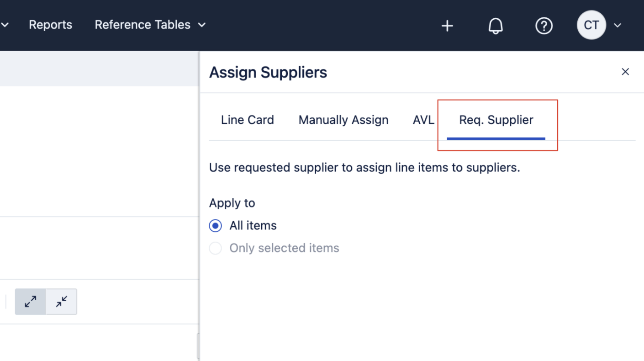Choose the Only selected items option
This screenshot has height=361, width=644.
[216, 248]
